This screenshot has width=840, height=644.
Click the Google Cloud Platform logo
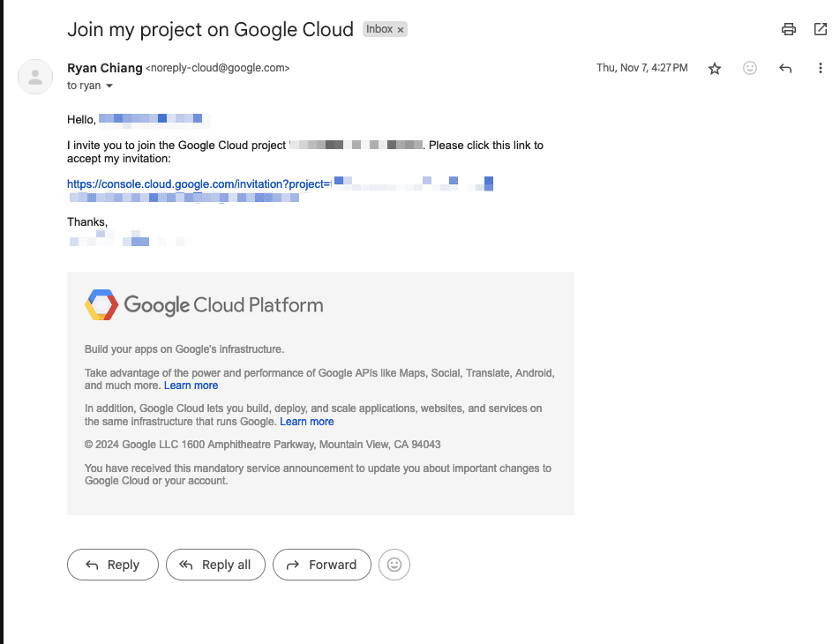click(x=204, y=305)
